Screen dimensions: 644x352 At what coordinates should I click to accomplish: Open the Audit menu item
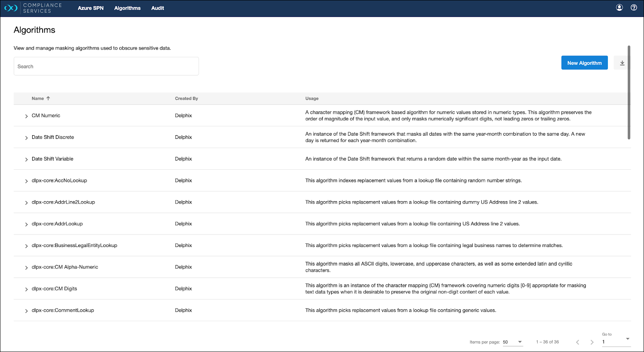coord(158,8)
